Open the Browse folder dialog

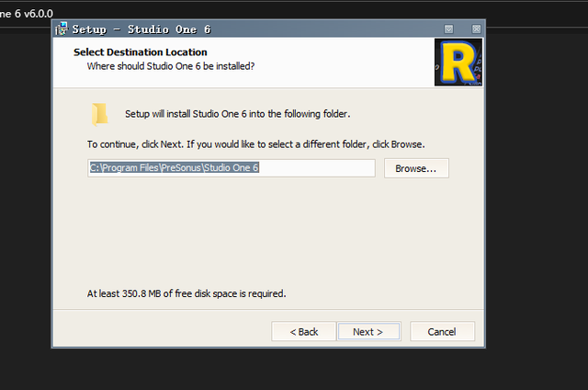416,168
